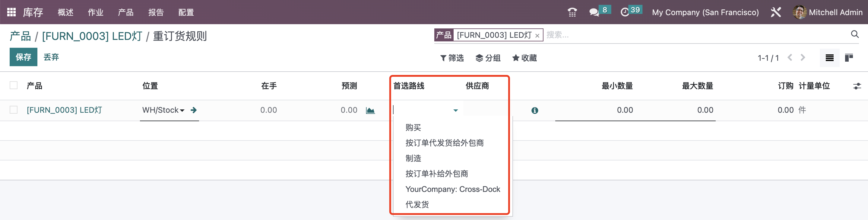The height and width of the screenshot is (220, 868).
Task: Click the search magnifier icon
Action: click(854, 34)
